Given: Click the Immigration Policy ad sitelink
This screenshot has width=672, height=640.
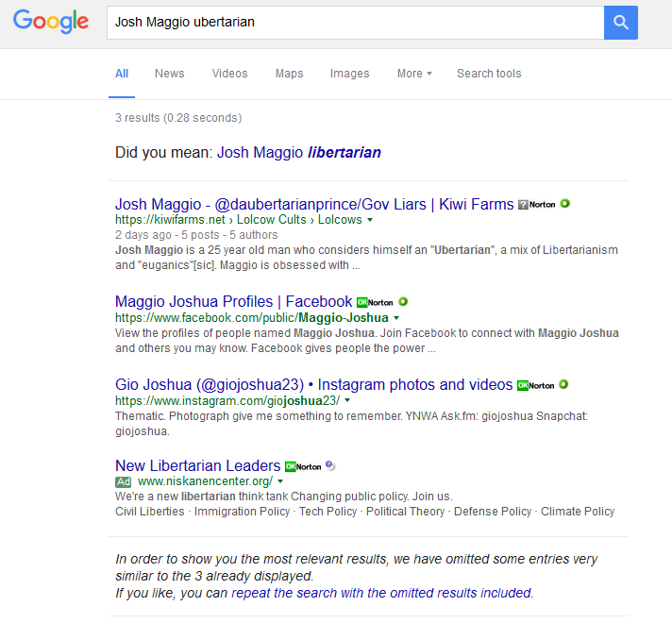Looking at the screenshot, I should point(243,512).
